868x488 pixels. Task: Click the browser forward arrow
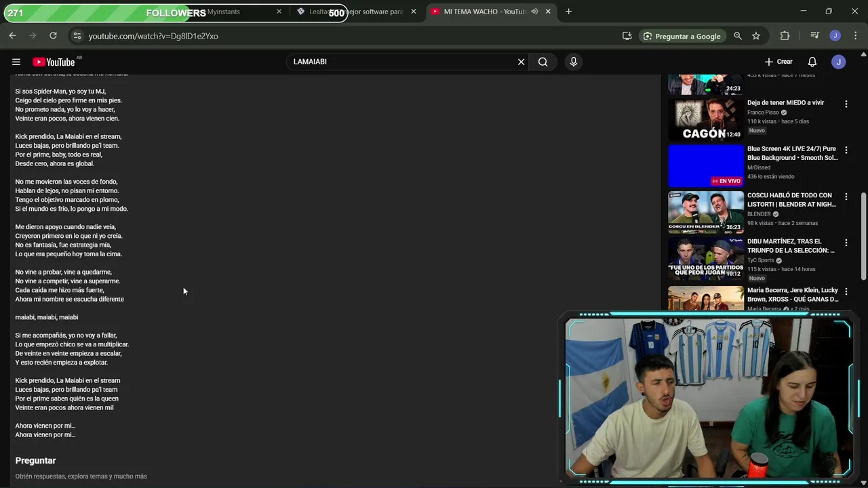pyautogui.click(x=33, y=36)
